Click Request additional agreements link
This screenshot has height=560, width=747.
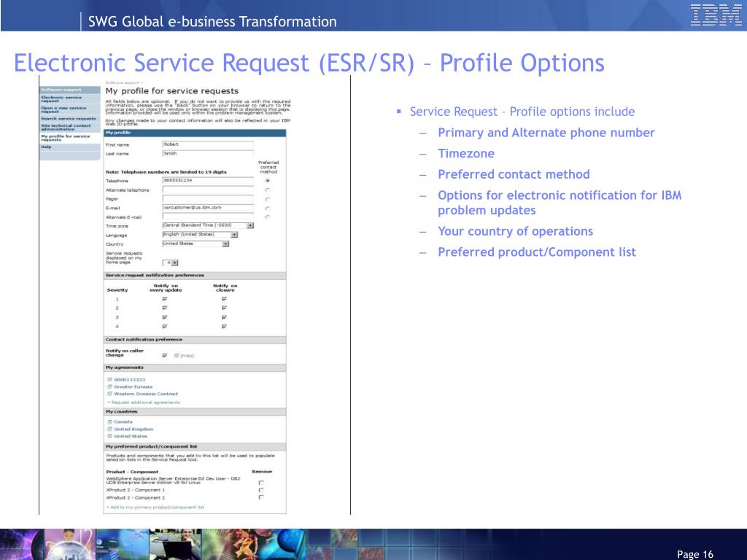[144, 402]
